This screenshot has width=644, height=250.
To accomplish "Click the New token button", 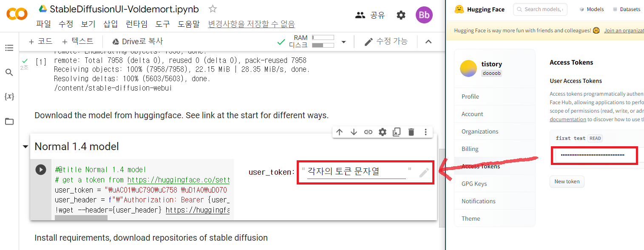I will 567,182.
